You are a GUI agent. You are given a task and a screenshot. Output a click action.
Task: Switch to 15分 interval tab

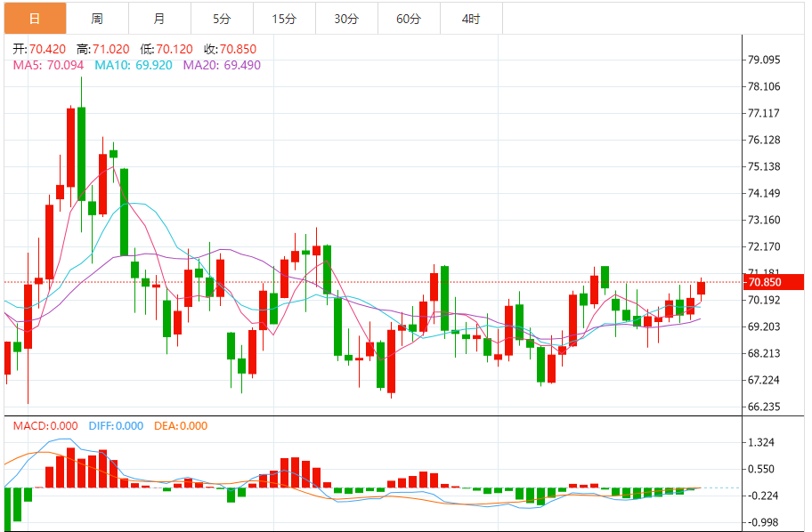pos(284,19)
